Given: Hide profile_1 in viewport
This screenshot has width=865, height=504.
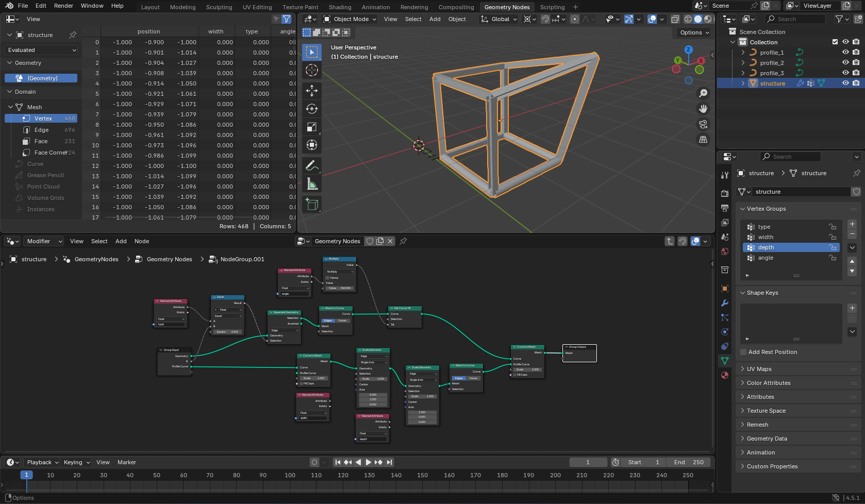Looking at the screenshot, I should [845, 53].
